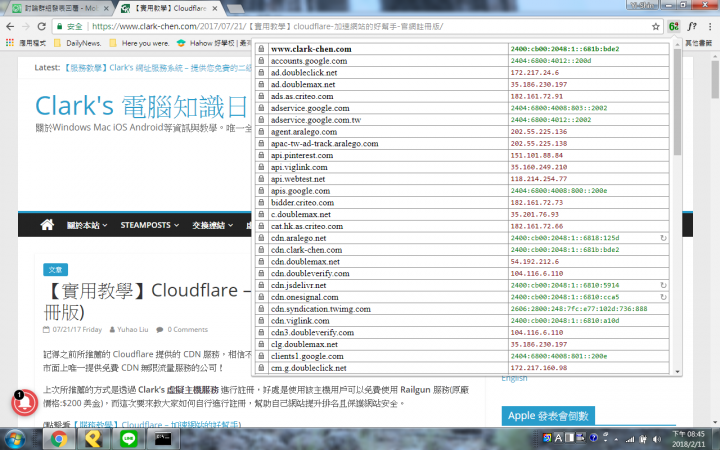Click the popup scroll-down arrow
The height and width of the screenshot is (450, 720).
(x=677, y=371)
